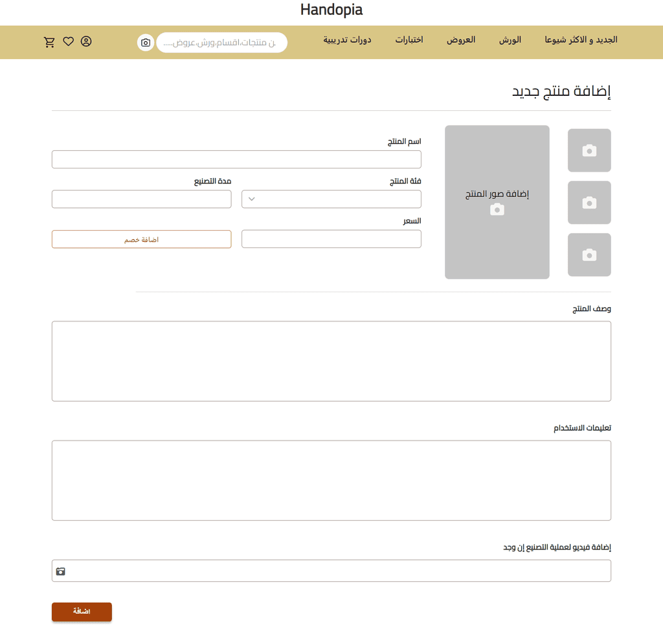The height and width of the screenshot is (644, 663).
Task: Open the user account profile icon
Action: pos(86,41)
